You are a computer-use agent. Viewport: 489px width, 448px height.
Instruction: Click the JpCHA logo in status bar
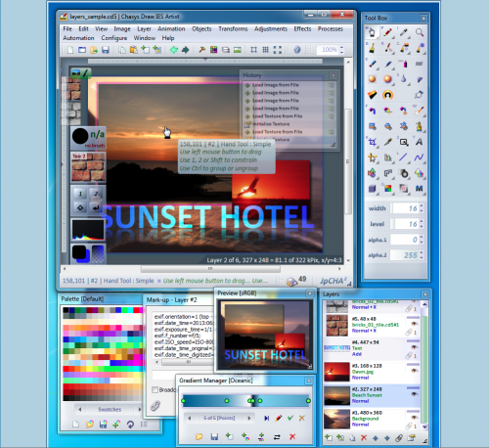(x=333, y=281)
